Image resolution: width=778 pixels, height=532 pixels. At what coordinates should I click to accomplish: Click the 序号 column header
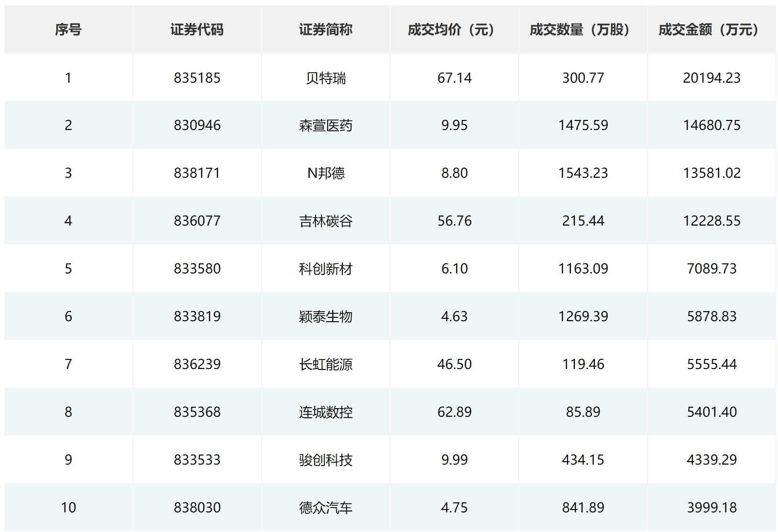coord(68,30)
